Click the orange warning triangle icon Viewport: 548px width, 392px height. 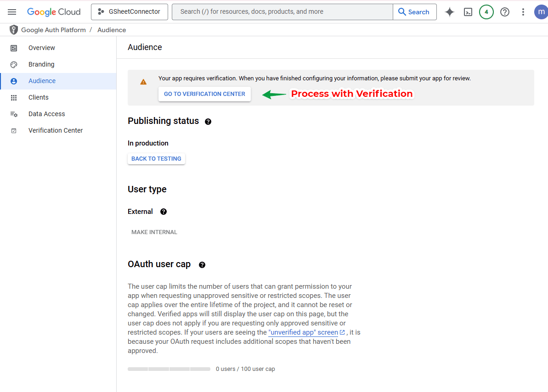click(143, 82)
